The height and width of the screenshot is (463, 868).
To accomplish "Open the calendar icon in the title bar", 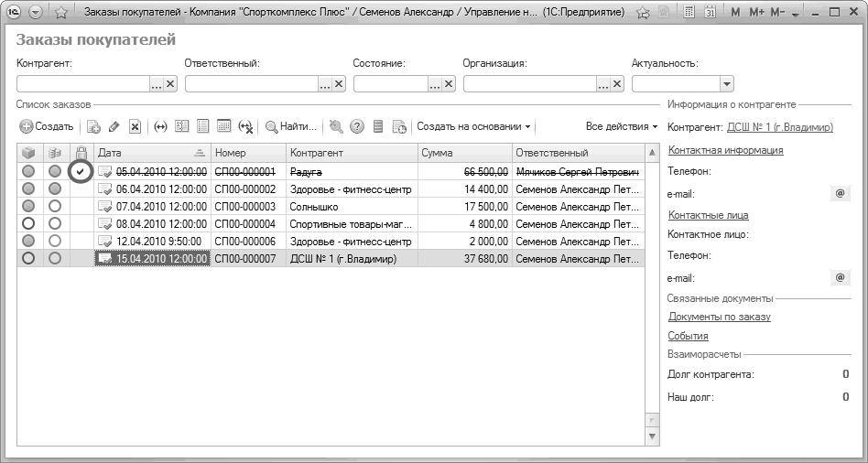I will pyautogui.click(x=711, y=12).
